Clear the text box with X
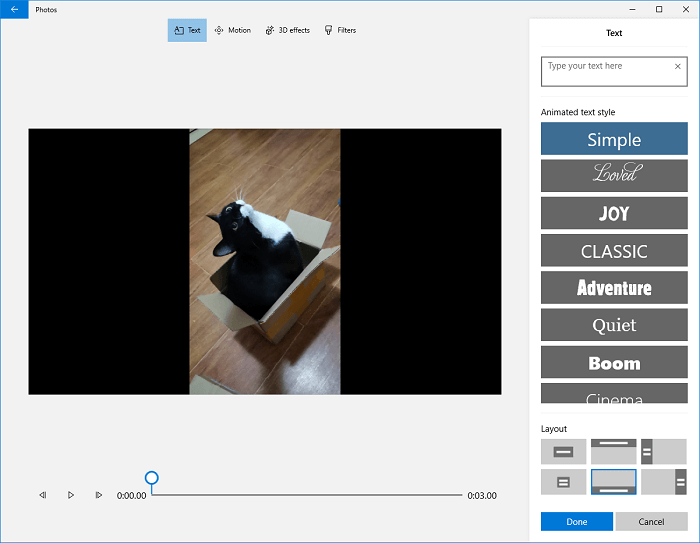700x543 pixels. (677, 67)
